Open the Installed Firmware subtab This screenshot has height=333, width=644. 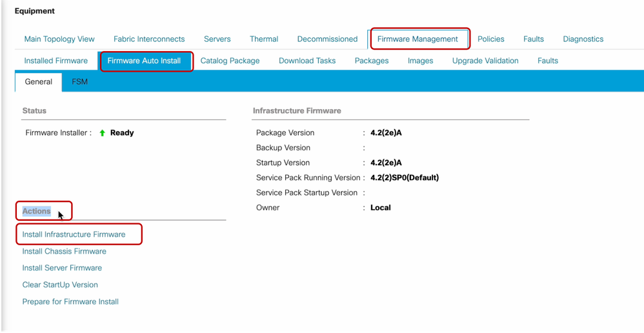tap(56, 61)
